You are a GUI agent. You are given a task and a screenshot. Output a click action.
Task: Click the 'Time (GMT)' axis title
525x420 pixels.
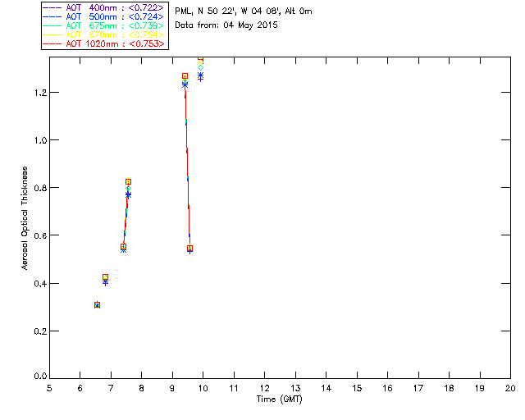point(279,399)
